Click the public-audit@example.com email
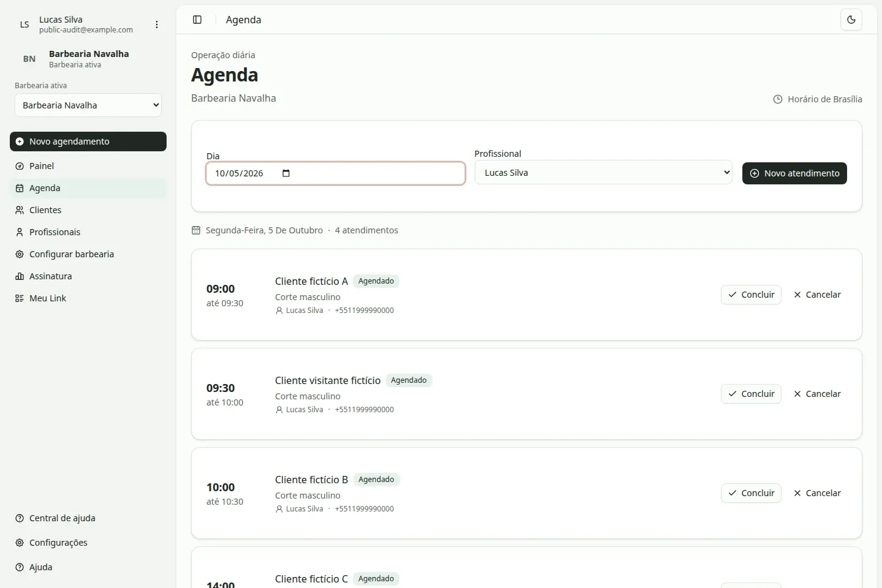This screenshot has width=882, height=588. [86, 30]
